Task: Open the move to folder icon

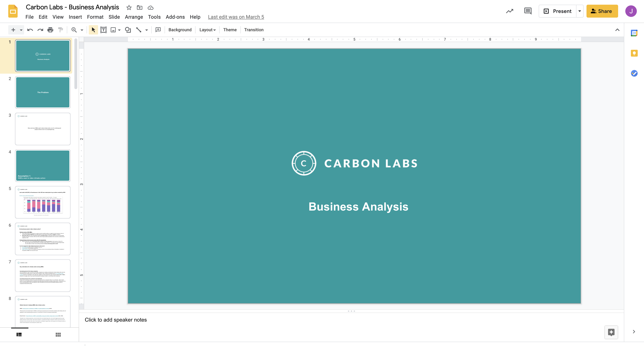Action: (x=139, y=8)
